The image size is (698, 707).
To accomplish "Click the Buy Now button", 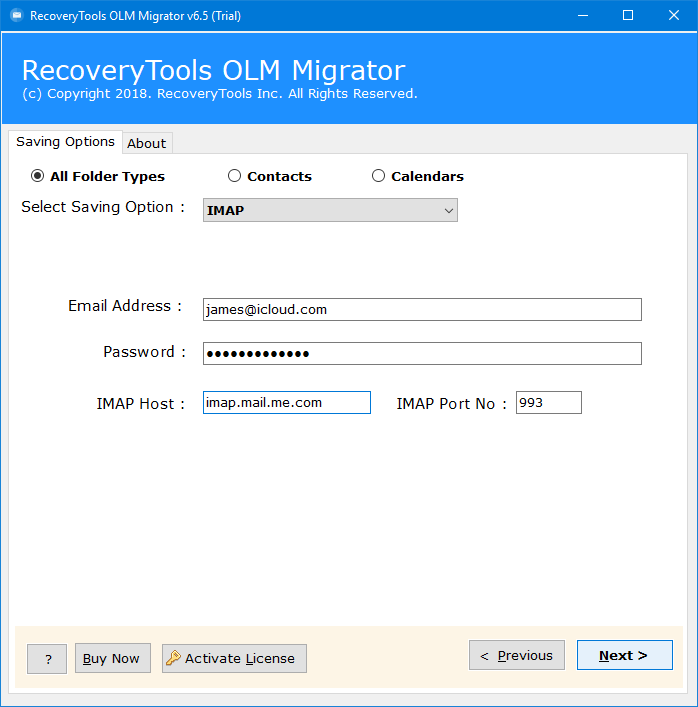I will (113, 658).
